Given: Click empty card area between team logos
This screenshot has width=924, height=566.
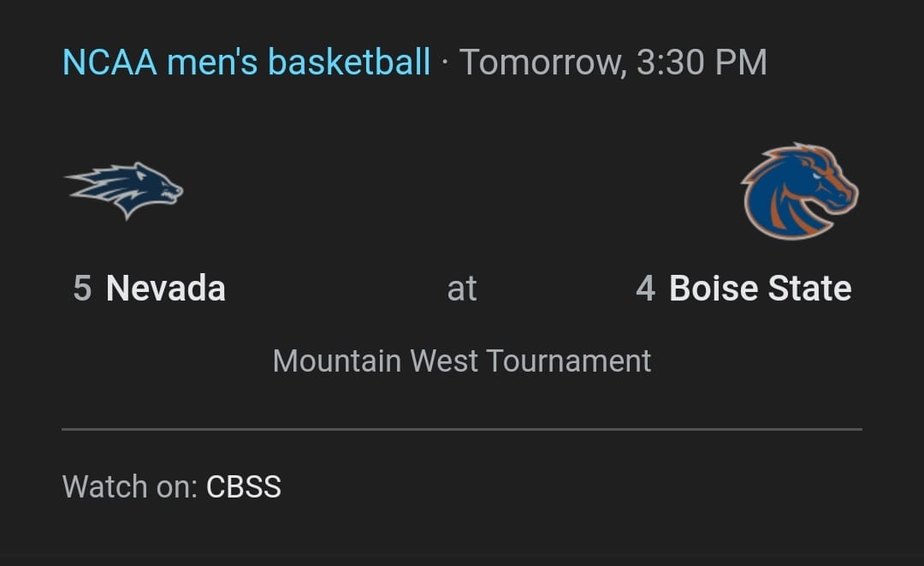Looking at the screenshot, I should pos(462,190).
